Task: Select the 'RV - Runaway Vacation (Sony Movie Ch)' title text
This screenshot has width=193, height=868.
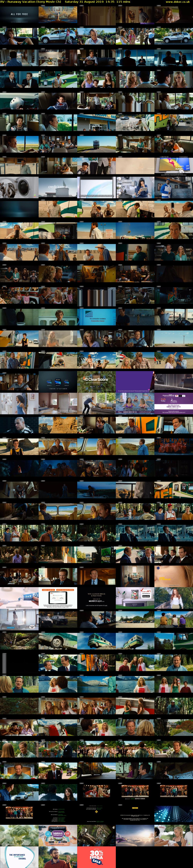Action: coord(31,2)
